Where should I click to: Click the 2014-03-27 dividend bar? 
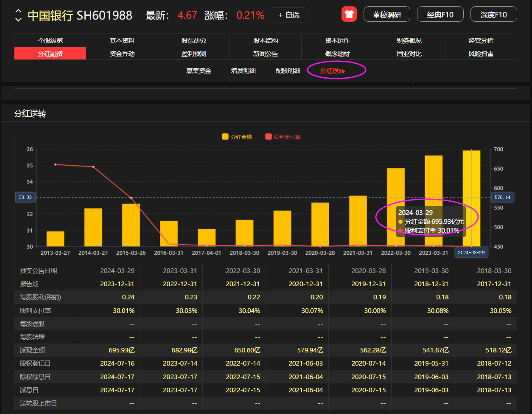[93, 227]
